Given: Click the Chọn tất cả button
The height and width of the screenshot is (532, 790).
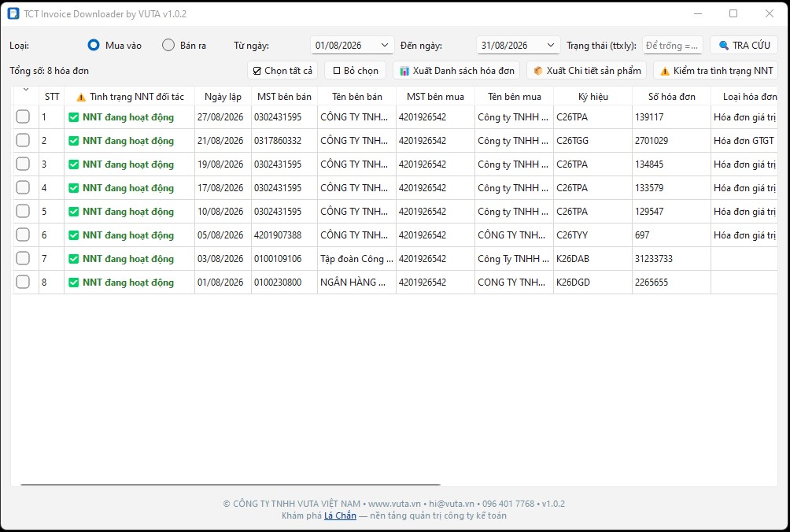Looking at the screenshot, I should 282,71.
